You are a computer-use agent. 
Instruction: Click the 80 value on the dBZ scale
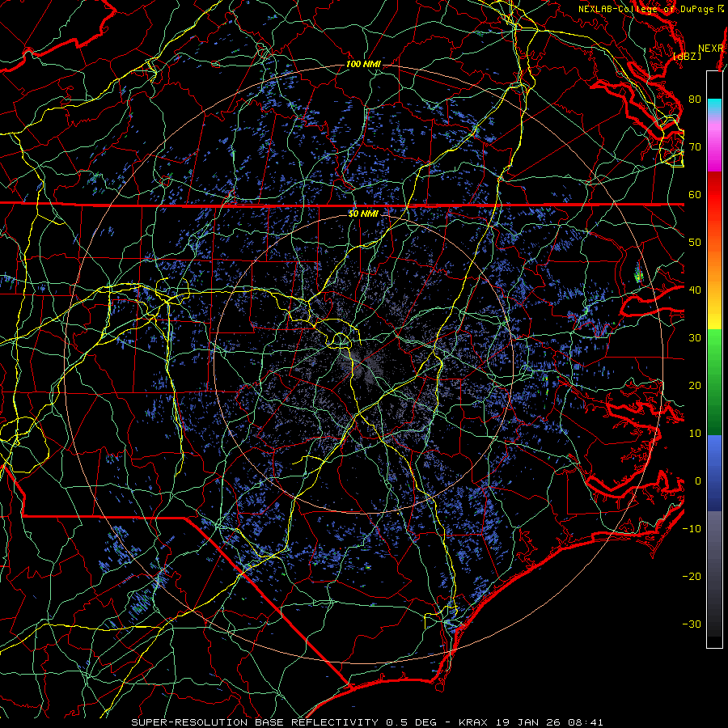pos(695,99)
